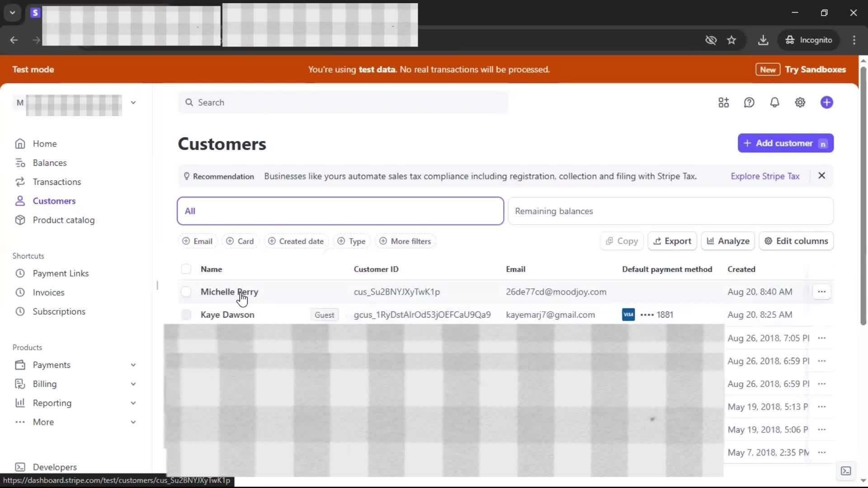Click the help question mark icon
This screenshot has width=868, height=488.
[x=749, y=103]
